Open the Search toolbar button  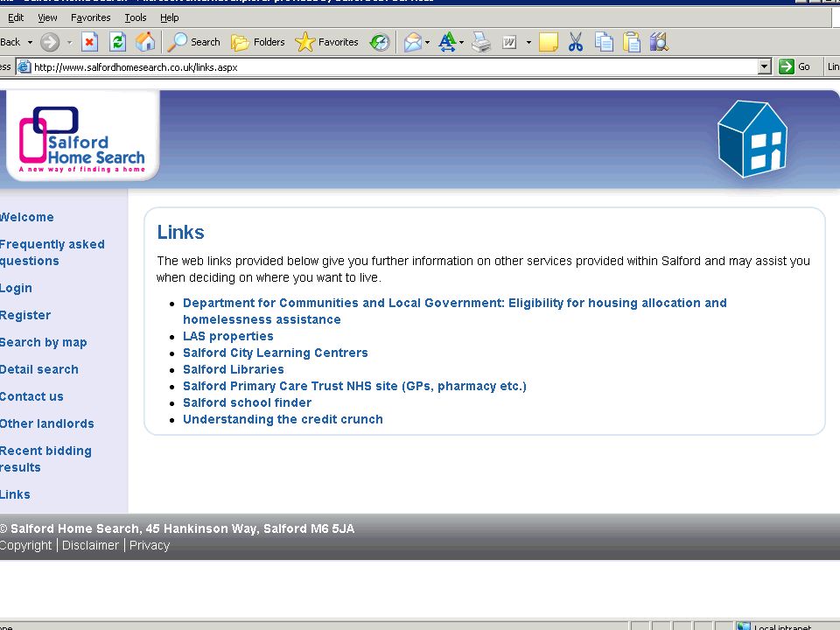pos(194,42)
